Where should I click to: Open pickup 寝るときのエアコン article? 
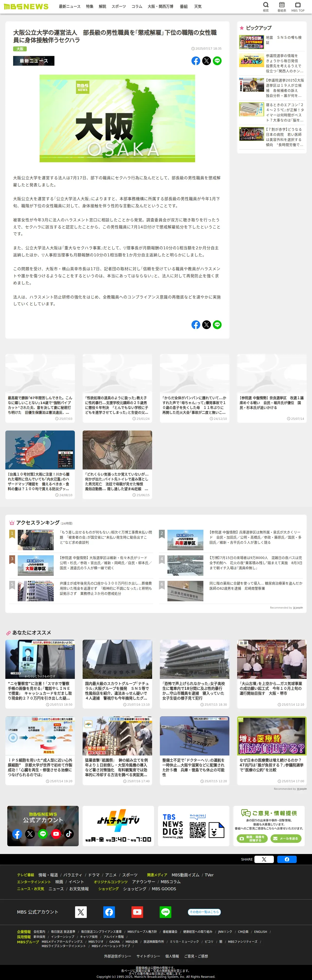click(272, 112)
